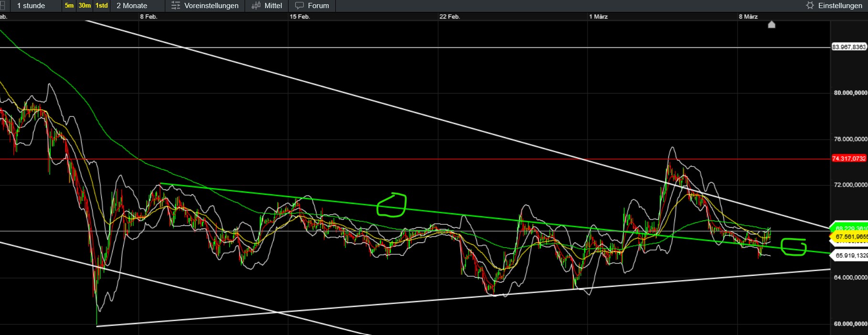The width and height of the screenshot is (868, 335).
Task: Switch to the 5m timeframe
Action: 69,6
